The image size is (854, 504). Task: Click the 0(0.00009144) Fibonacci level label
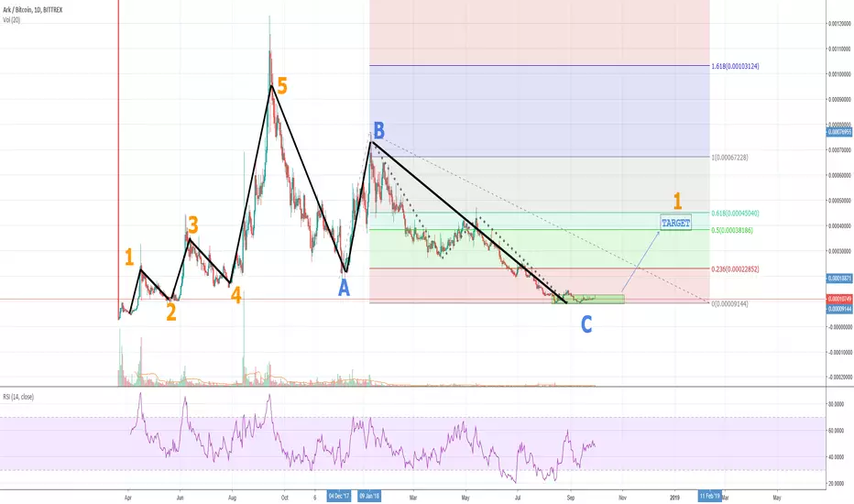point(729,304)
